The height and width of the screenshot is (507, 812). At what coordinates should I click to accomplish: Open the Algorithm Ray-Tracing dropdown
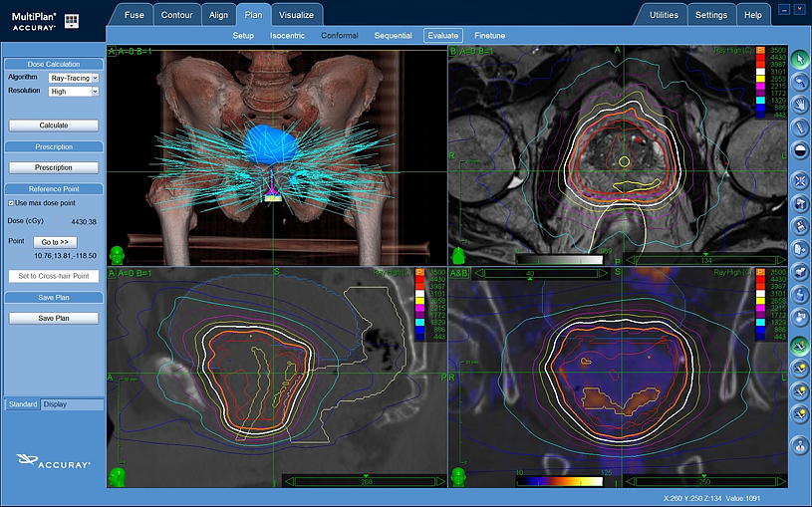point(74,78)
